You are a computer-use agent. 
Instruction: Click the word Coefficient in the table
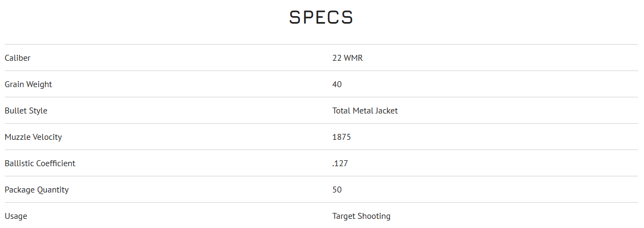pyautogui.click(x=55, y=163)
